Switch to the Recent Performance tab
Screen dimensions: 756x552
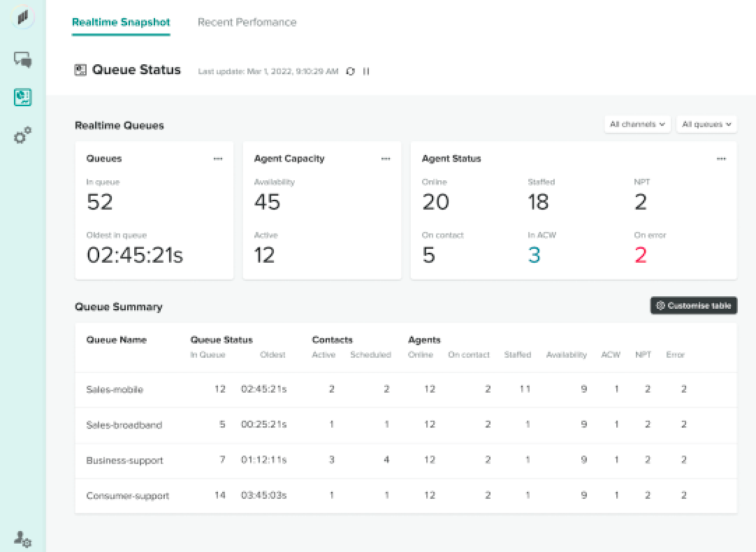point(247,22)
